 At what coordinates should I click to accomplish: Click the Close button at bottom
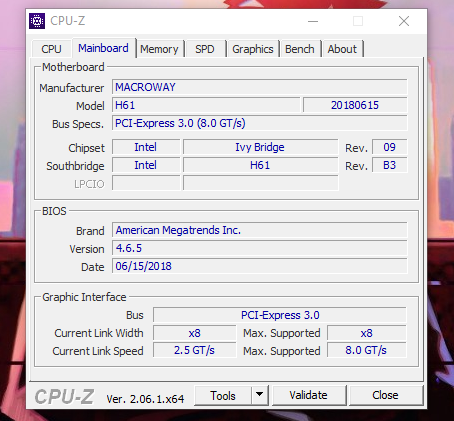coord(385,395)
